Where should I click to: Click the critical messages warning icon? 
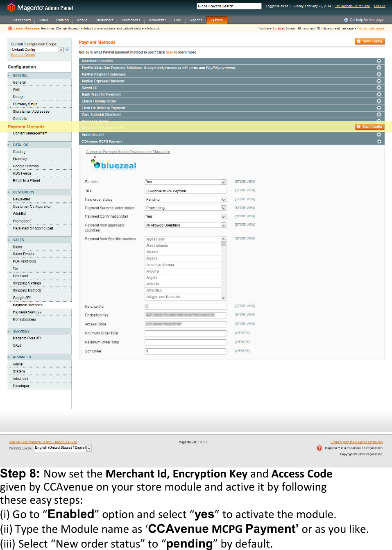tap(9, 28)
